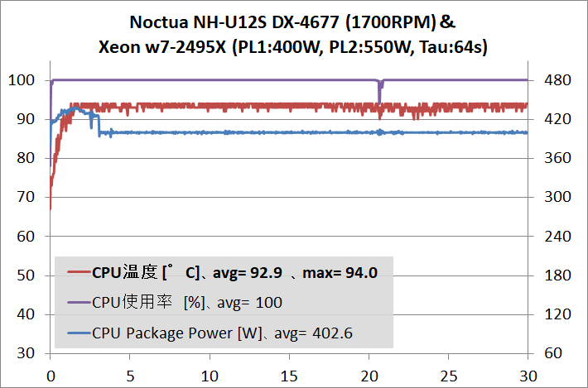Click right axis label 480
Image resolution: width=588 pixels, height=388 pixels.
coord(557,80)
